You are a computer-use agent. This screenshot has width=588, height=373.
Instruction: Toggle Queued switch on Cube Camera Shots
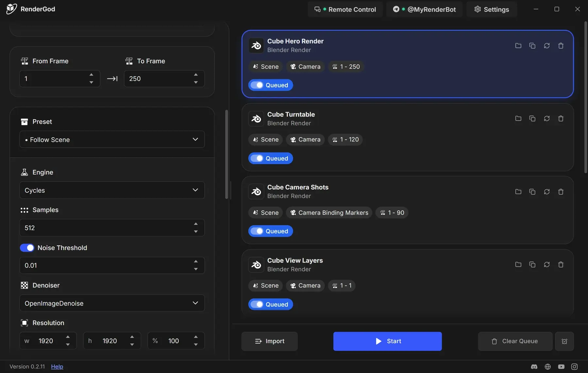coord(257,231)
